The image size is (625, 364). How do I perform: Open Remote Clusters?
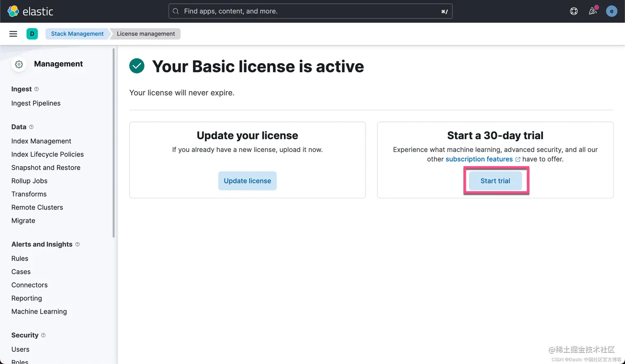click(x=37, y=207)
